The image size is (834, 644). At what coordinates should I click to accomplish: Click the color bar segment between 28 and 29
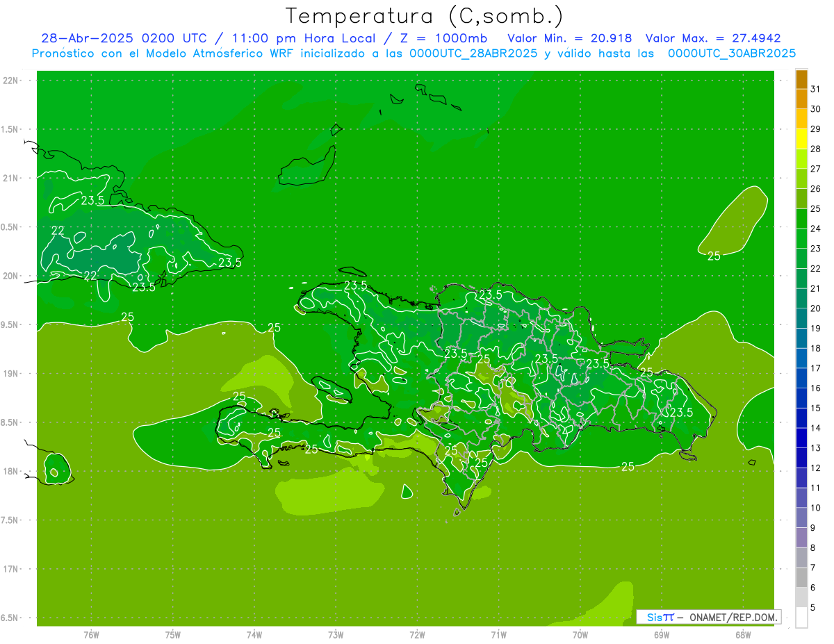point(801,139)
